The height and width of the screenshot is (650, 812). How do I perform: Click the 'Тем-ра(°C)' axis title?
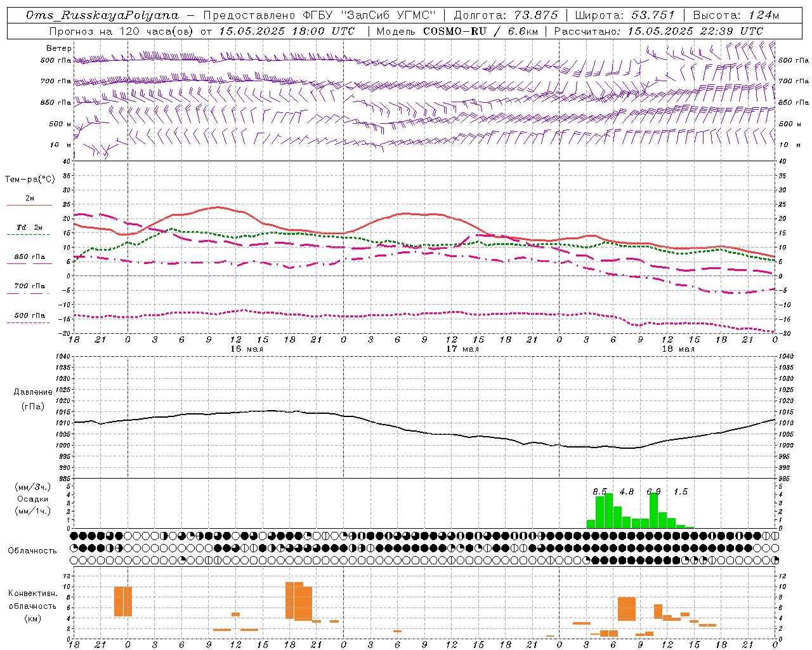tap(30, 180)
